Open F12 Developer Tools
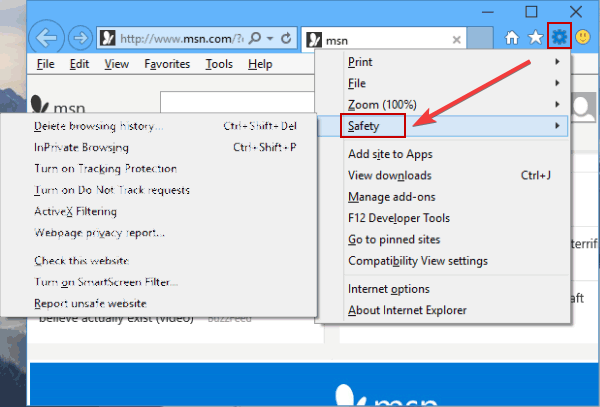 tap(443, 218)
